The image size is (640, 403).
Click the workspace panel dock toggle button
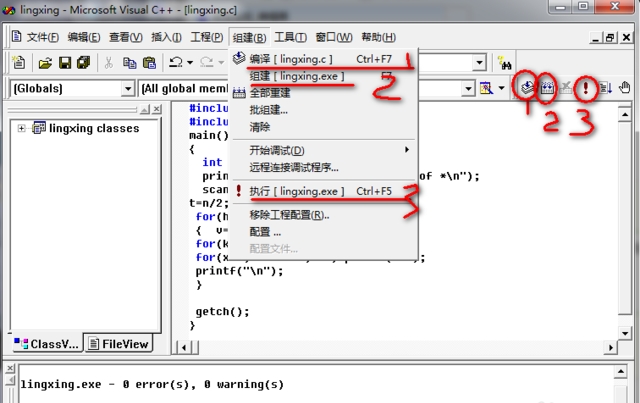point(144,109)
